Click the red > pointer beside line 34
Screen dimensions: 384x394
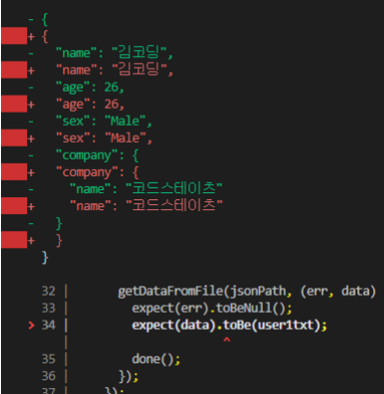(31, 325)
